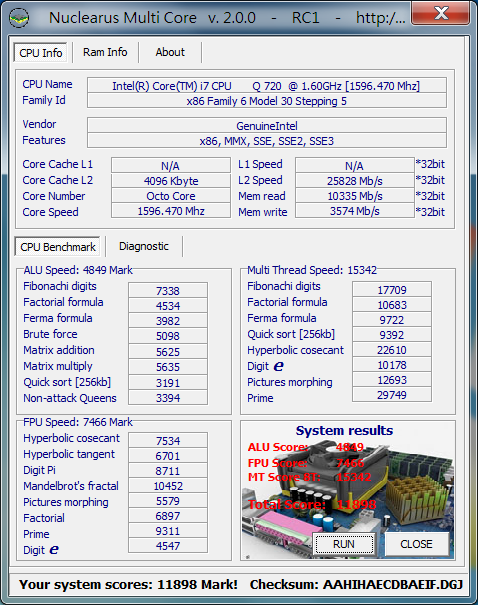Click the Features field with SSE3
Image resolution: width=478 pixels, height=605 pixels.
tap(267, 141)
